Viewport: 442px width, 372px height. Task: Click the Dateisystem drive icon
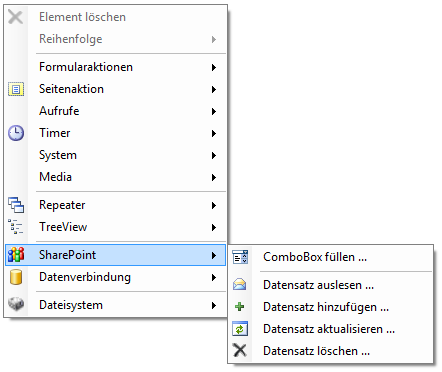[x=16, y=304]
